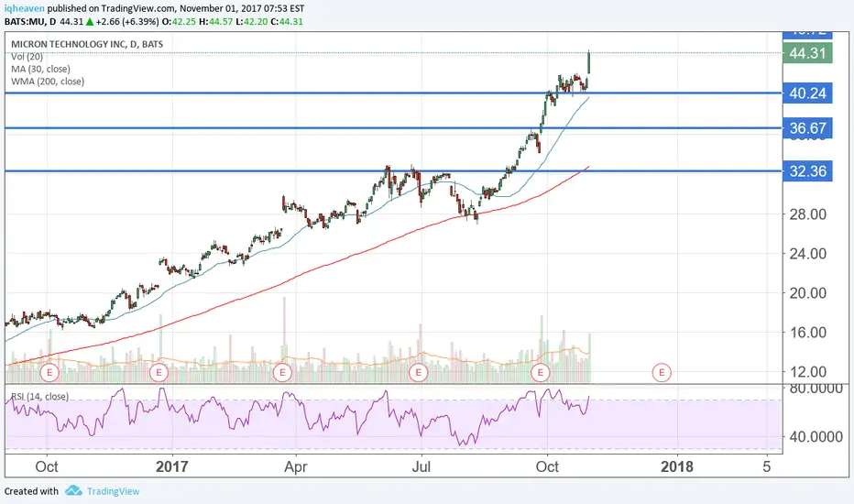Image resolution: width=854 pixels, height=504 pixels.
Task: Click the 16.00 price axis value
Action: (x=808, y=333)
